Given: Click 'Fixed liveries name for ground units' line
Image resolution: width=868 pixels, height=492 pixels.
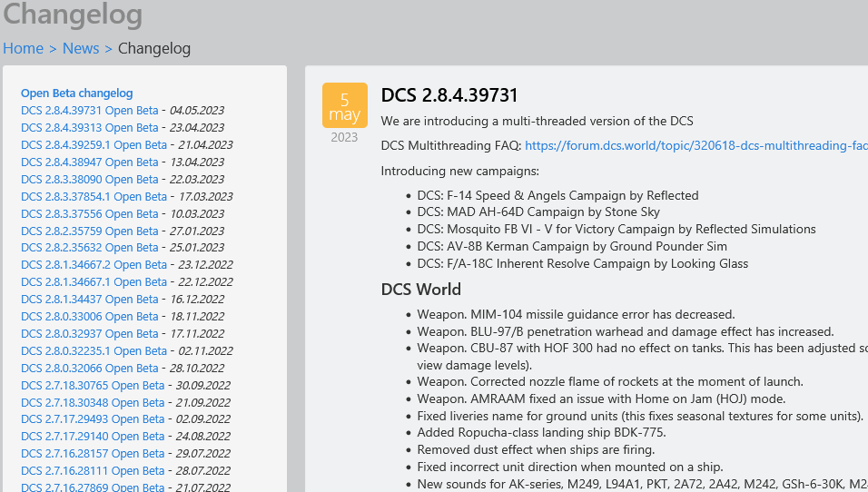Looking at the screenshot, I should (640, 416).
